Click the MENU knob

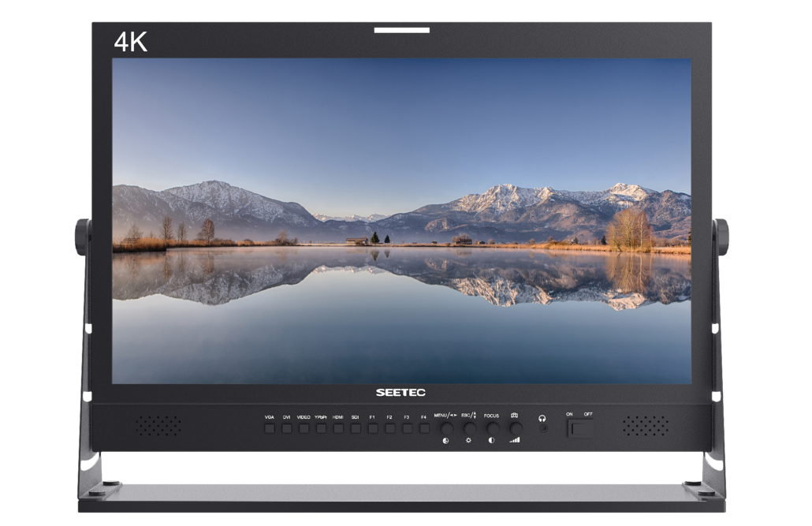446,427
